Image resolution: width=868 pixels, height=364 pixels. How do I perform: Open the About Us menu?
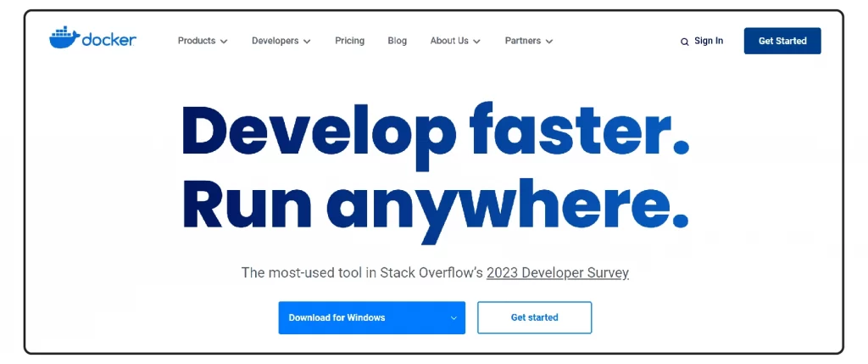(x=449, y=41)
